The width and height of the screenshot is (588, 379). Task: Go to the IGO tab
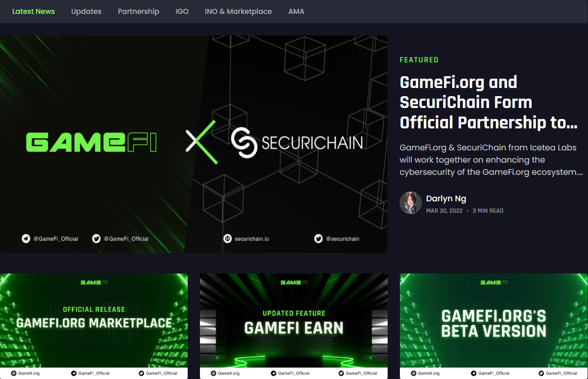click(x=182, y=11)
